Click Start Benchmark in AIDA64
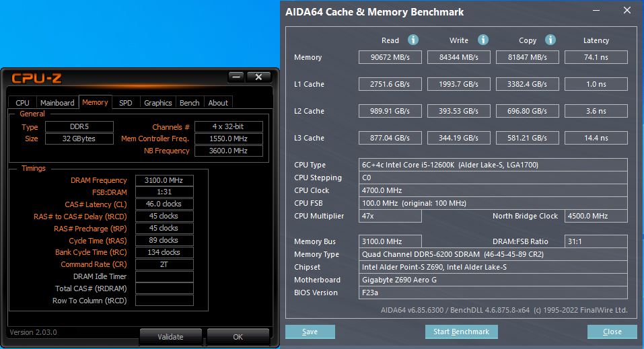644x349 pixels. point(461,332)
